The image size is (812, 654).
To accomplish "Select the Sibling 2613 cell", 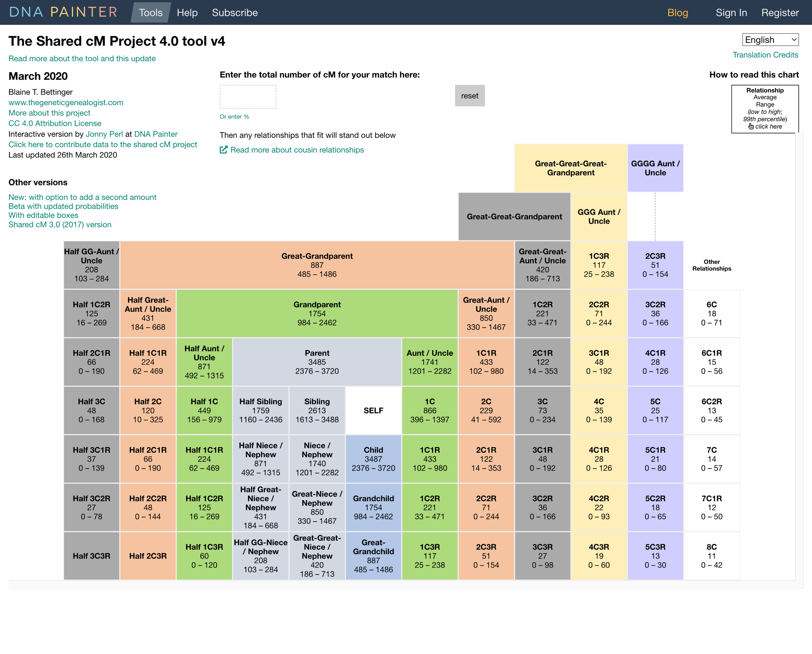I will (x=317, y=411).
